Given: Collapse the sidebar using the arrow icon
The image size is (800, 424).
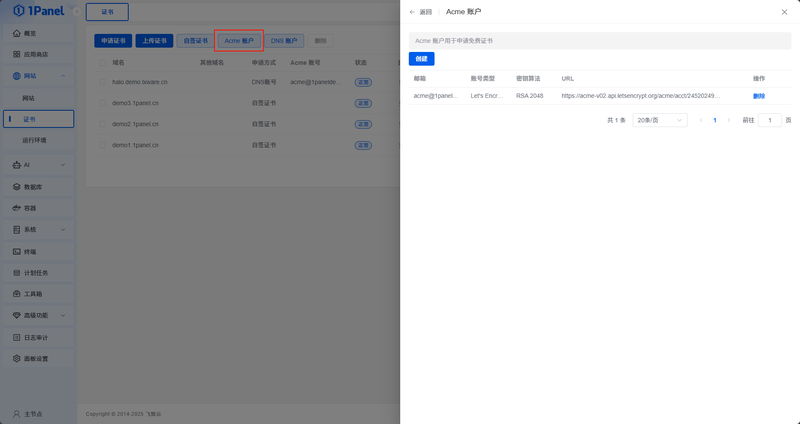Looking at the screenshot, I should point(77,11).
